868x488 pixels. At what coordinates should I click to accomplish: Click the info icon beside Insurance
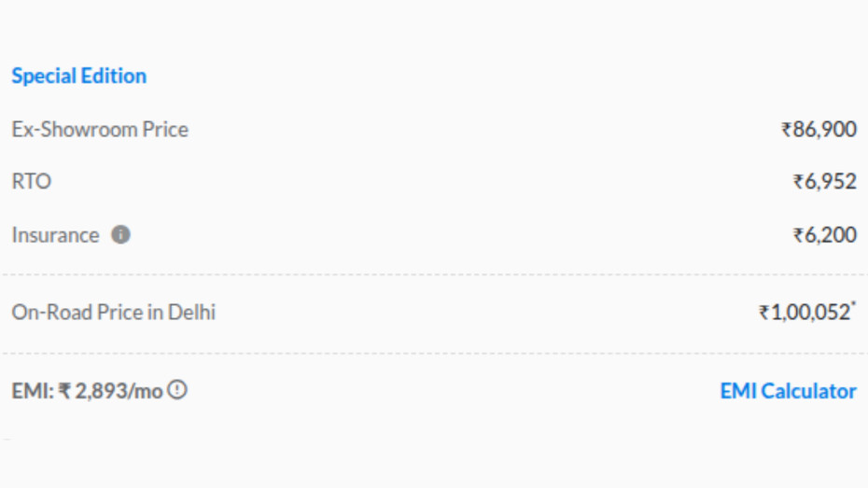click(120, 235)
